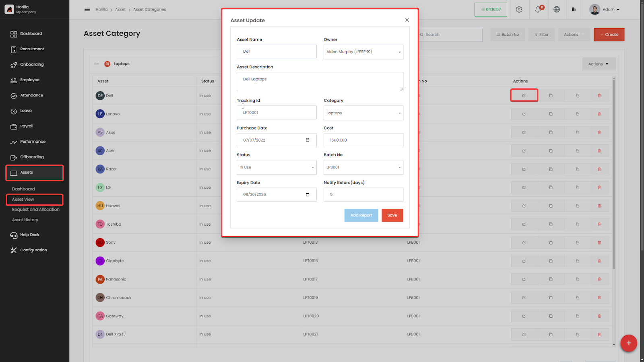Click the red floating plus button
Screen dimensions: 644x362
pos(628,343)
